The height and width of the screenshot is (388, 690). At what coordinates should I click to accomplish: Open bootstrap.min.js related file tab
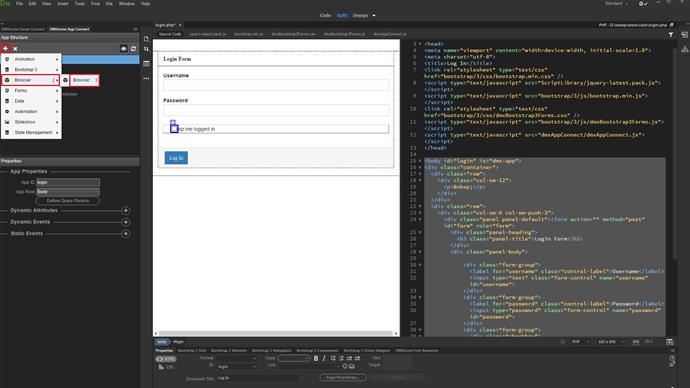pyautogui.click(x=248, y=34)
